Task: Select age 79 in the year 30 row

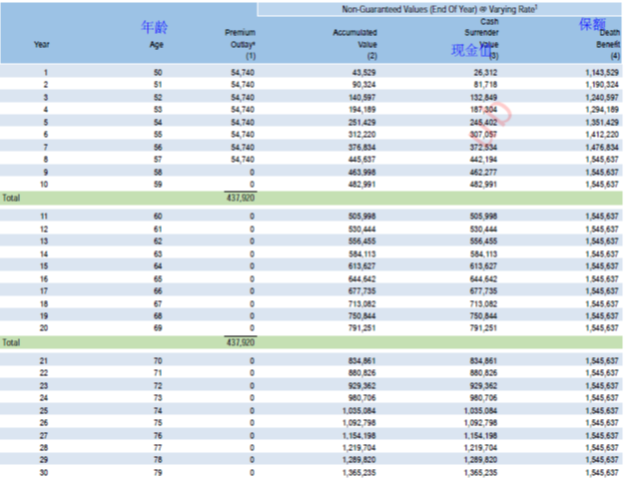Action: (x=158, y=473)
